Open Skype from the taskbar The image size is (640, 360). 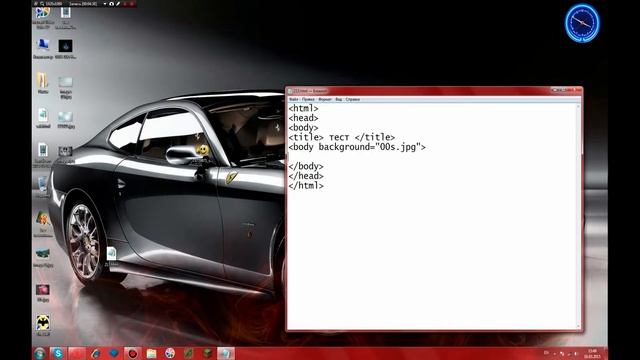pos(58,353)
